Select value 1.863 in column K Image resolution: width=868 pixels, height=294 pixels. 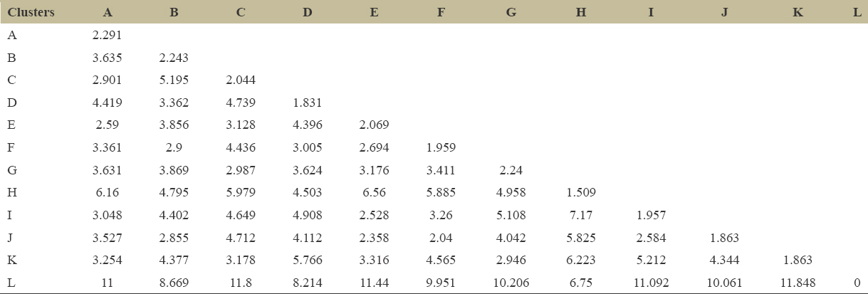[798, 260]
